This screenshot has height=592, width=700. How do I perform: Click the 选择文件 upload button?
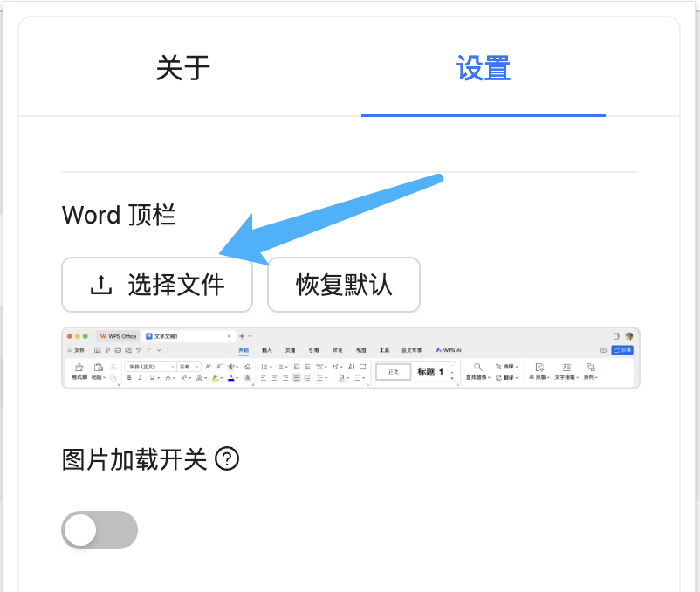(157, 285)
